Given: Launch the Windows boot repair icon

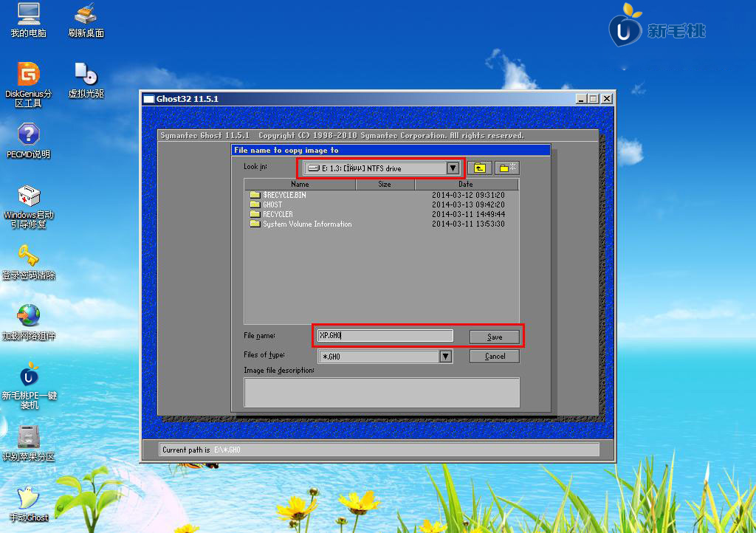Looking at the screenshot, I should point(29,207).
